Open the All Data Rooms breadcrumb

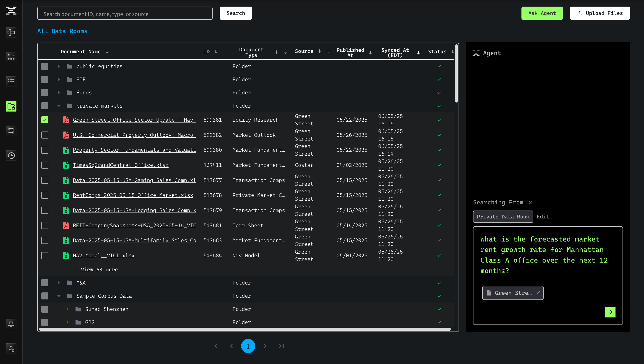62,31
